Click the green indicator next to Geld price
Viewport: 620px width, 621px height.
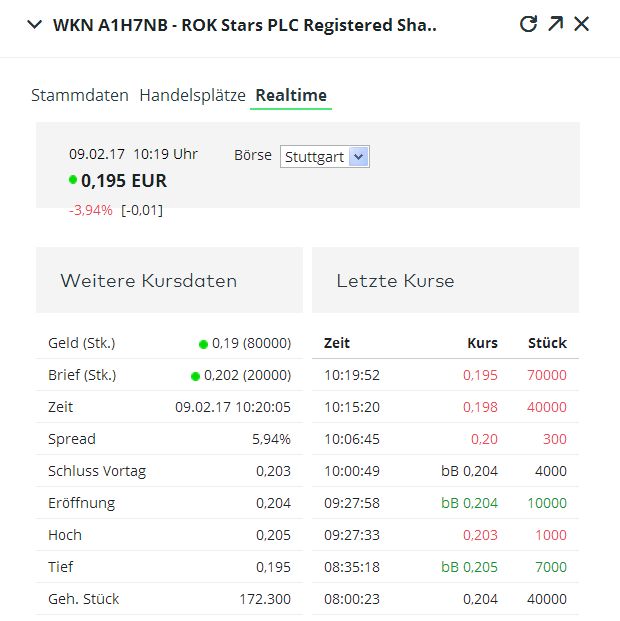click(x=203, y=344)
